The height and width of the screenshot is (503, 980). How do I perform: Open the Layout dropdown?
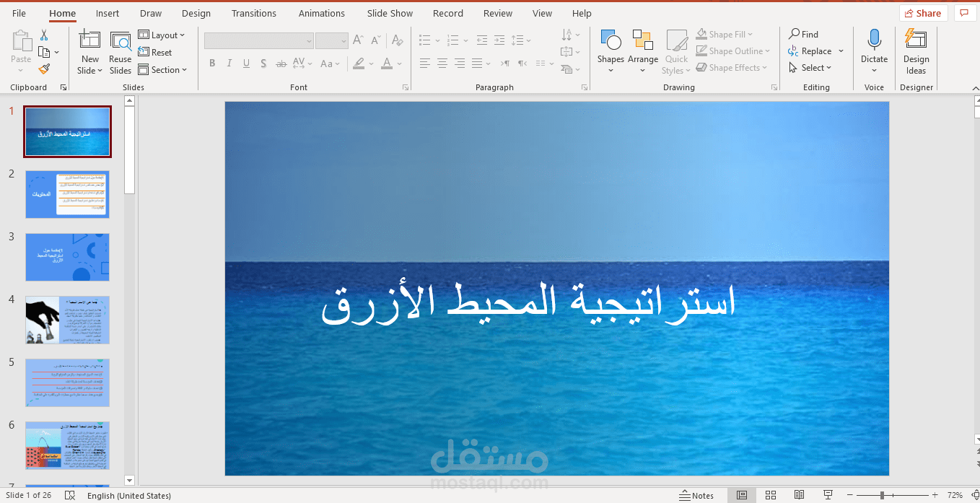point(162,35)
